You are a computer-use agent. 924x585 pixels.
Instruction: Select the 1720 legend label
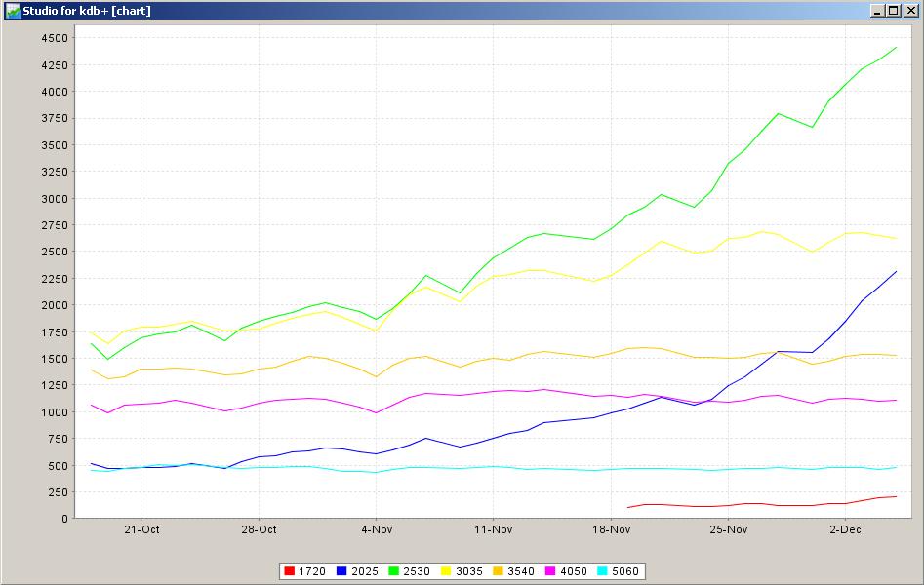(311, 571)
